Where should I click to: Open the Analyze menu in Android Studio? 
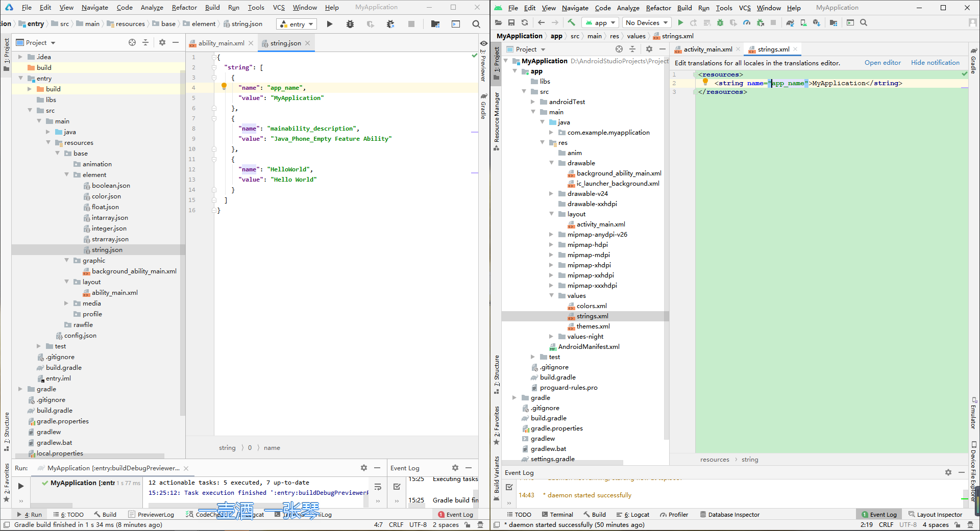628,8
